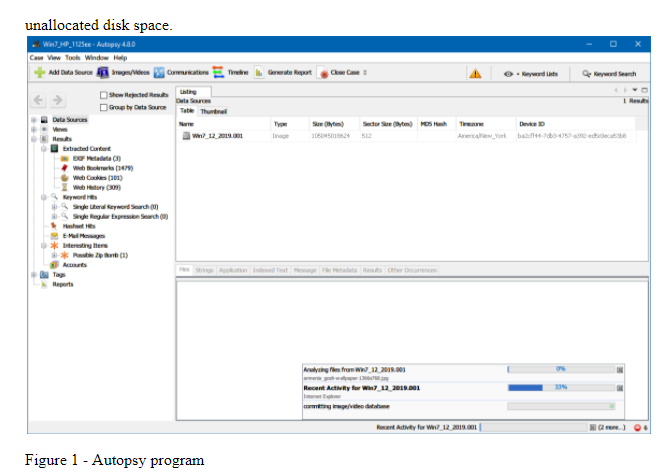Sort by the Device ID column header
669x474 pixels.
pyautogui.click(x=576, y=124)
